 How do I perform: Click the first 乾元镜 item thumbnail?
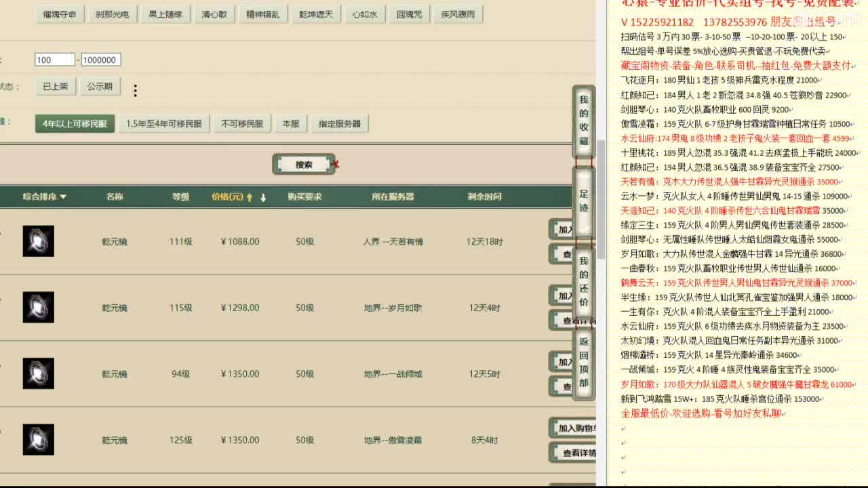pos(38,241)
